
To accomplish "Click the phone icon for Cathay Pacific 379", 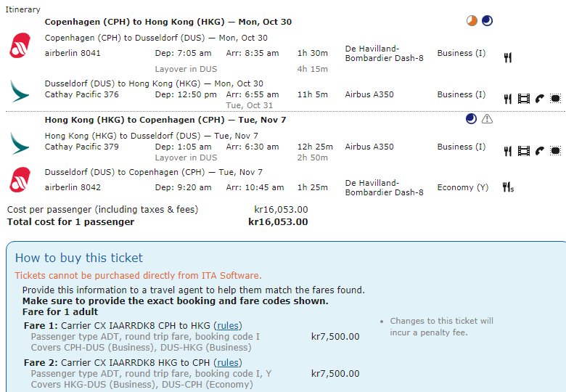I will (x=540, y=151).
